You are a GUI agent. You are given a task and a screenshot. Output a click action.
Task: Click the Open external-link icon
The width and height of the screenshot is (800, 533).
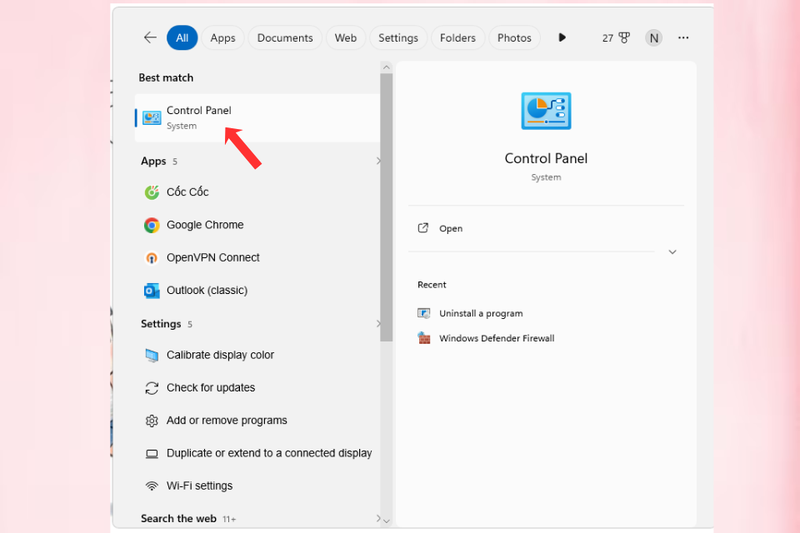point(423,228)
